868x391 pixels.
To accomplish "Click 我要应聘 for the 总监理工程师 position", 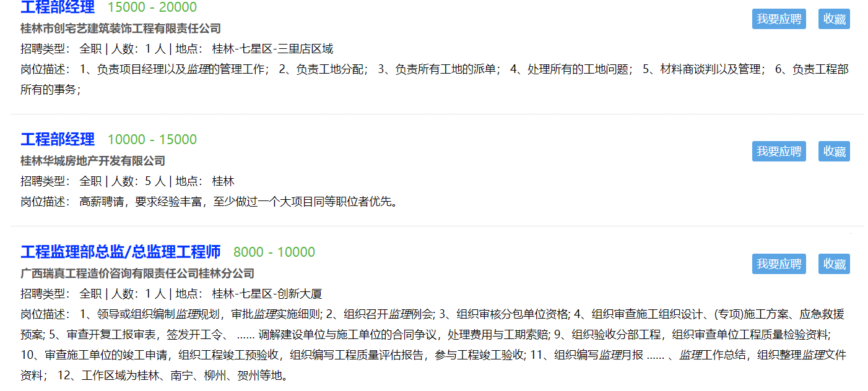I will click(x=778, y=264).
